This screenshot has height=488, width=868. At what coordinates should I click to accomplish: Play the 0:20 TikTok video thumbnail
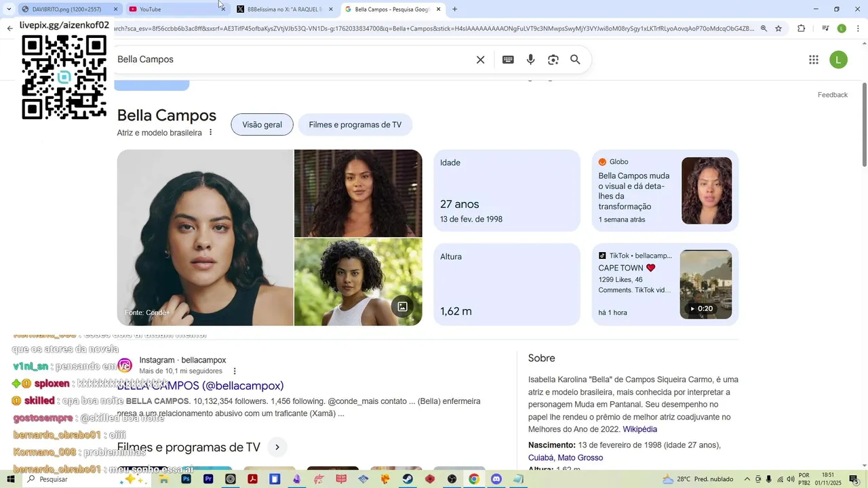[706, 285]
